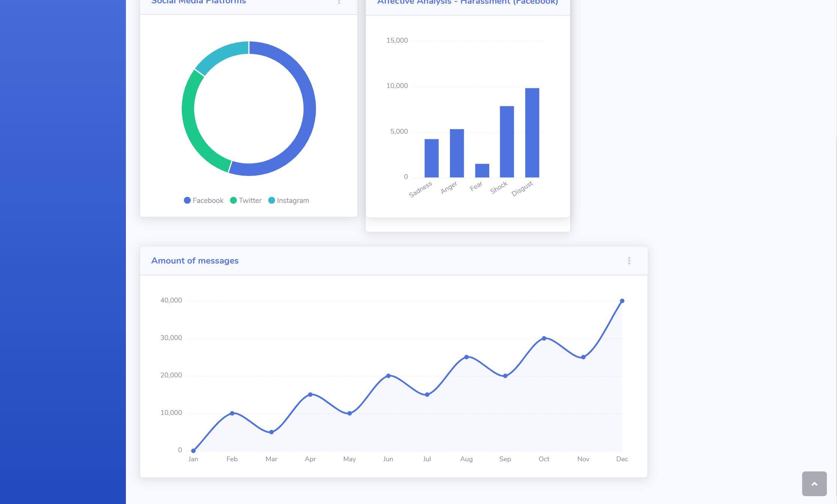This screenshot has height=504, width=837.
Task: Click the June data point
Action: (x=388, y=376)
